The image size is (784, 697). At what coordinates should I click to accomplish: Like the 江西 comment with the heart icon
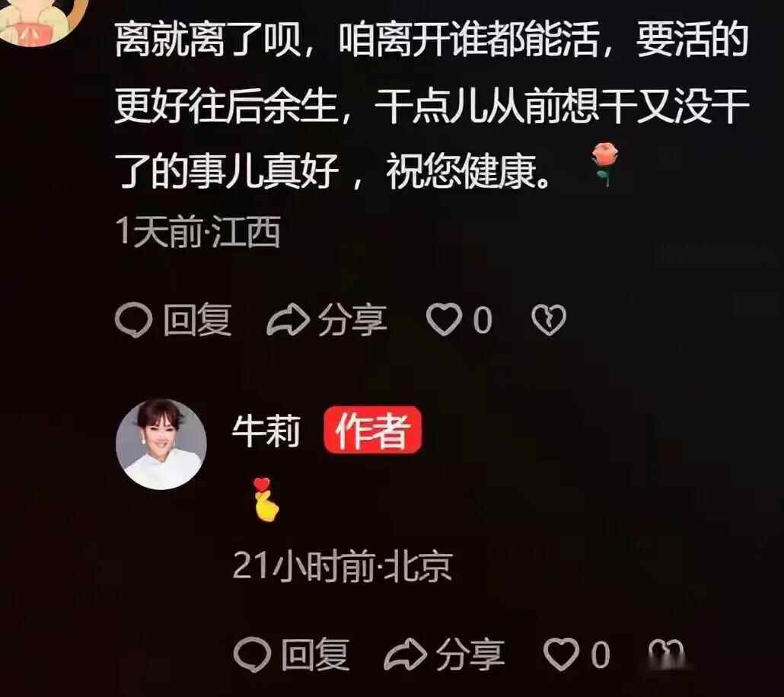click(x=444, y=320)
